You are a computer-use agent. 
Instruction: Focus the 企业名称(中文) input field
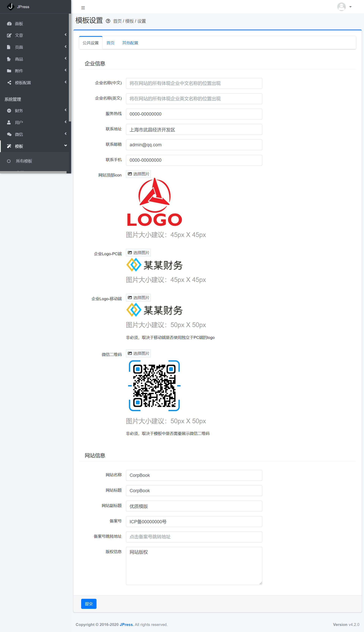click(194, 83)
